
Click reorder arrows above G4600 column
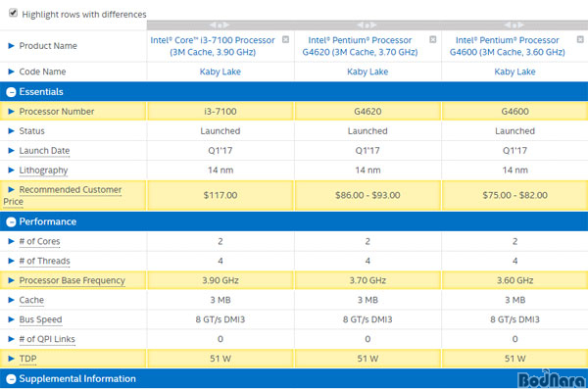pos(514,25)
